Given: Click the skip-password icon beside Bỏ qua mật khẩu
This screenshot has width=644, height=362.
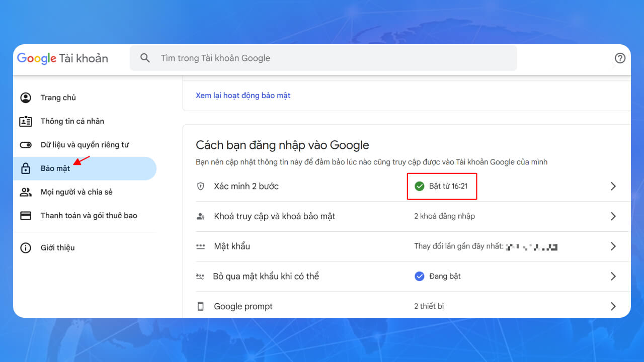Looking at the screenshot, I should 201,277.
